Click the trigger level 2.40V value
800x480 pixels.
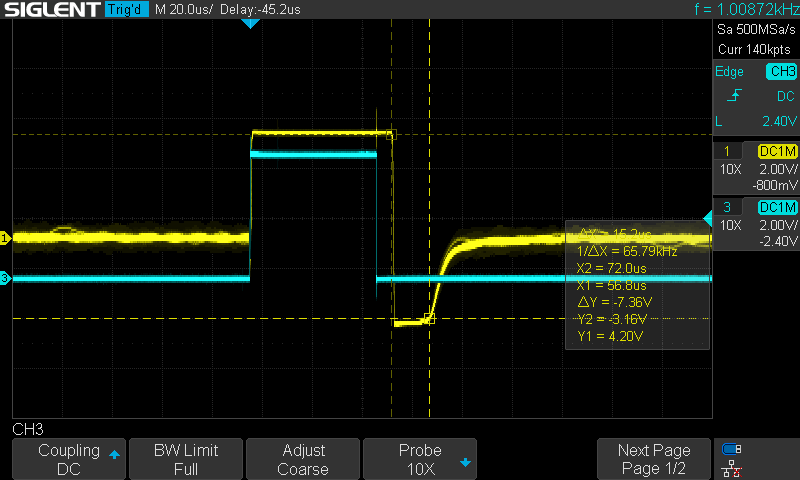[779, 121]
